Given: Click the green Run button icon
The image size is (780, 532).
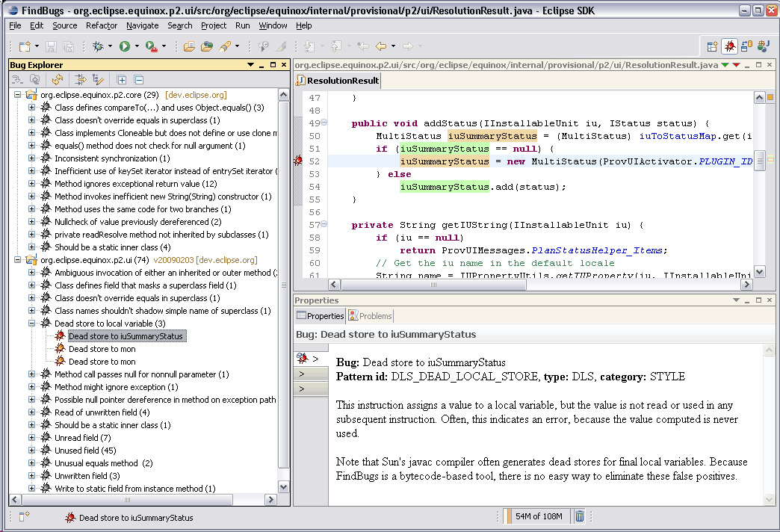Looking at the screenshot, I should (124, 46).
